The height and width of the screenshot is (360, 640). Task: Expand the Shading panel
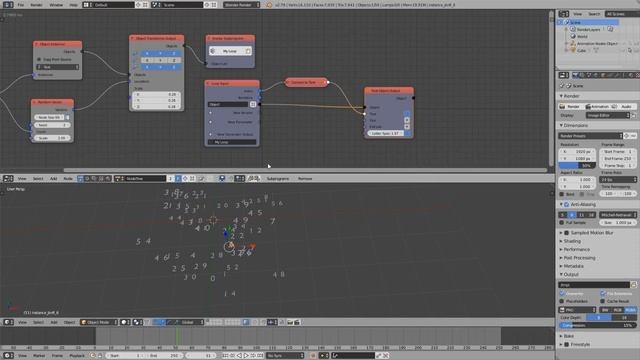pyautogui.click(x=571, y=241)
